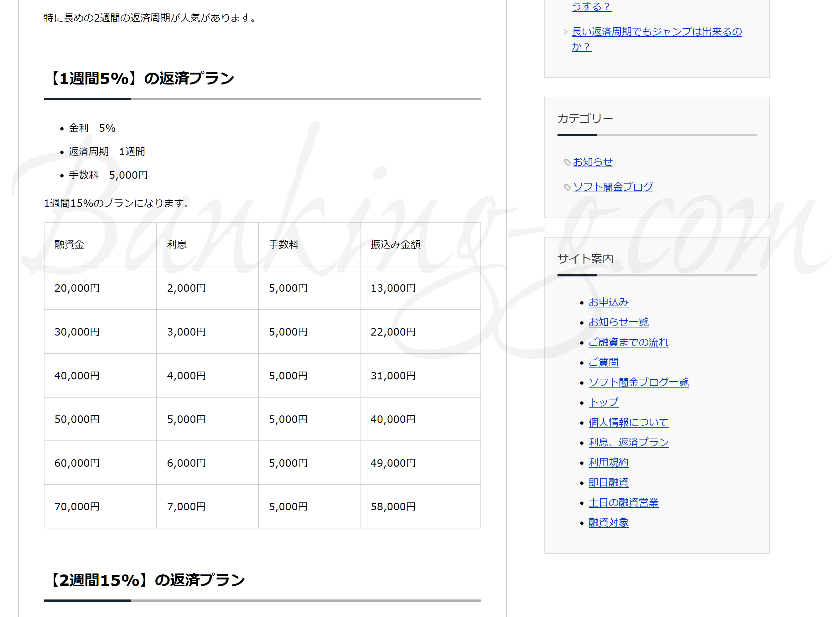Select the 利息、返済プラン link
This screenshot has height=617, width=840.
point(628,442)
